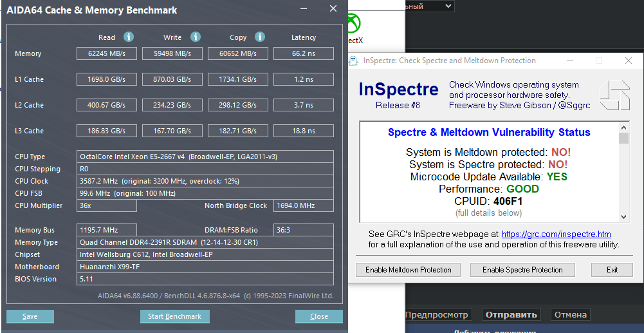Click Start Benchmark button
Screen dimensions: 644x333
[174, 316]
